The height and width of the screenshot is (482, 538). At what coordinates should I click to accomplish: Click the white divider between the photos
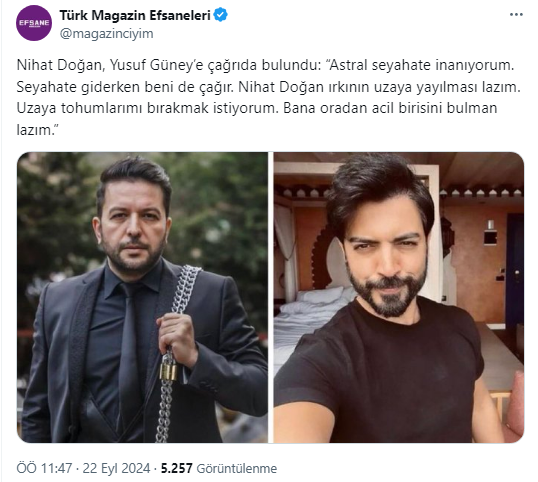click(271, 297)
